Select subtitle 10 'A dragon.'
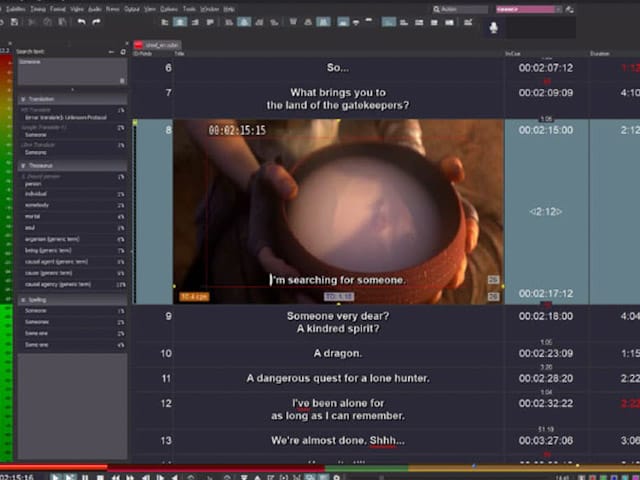640x480 pixels. tap(338, 353)
